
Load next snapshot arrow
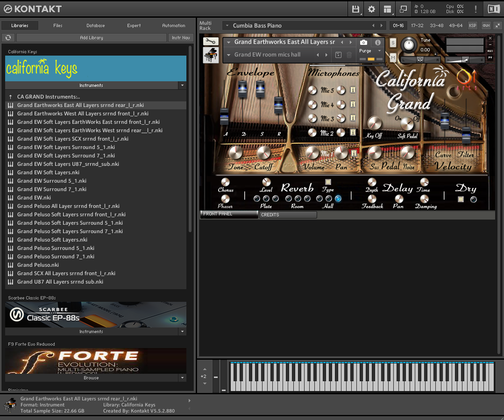point(326,55)
